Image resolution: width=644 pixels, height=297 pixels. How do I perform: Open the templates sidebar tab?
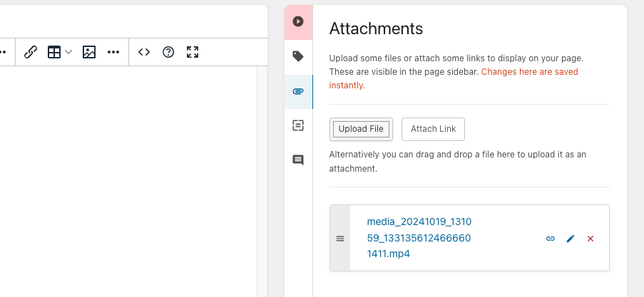[x=298, y=125]
